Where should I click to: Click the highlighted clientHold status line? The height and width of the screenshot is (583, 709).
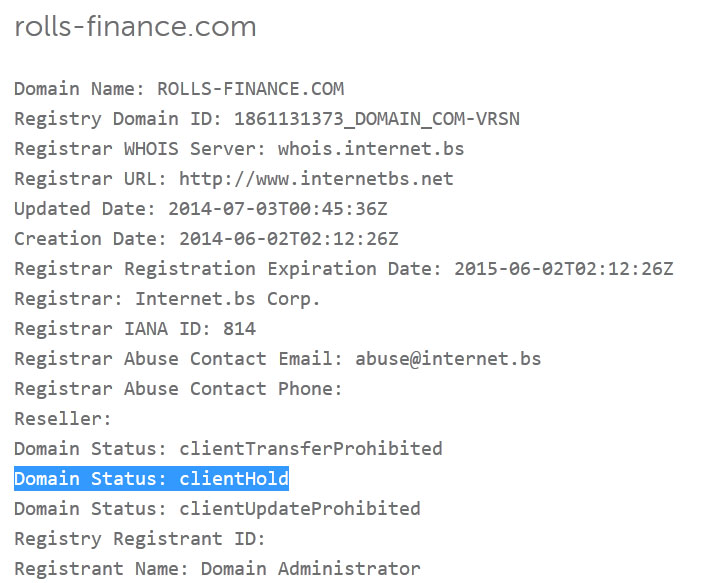pyautogui.click(x=151, y=479)
